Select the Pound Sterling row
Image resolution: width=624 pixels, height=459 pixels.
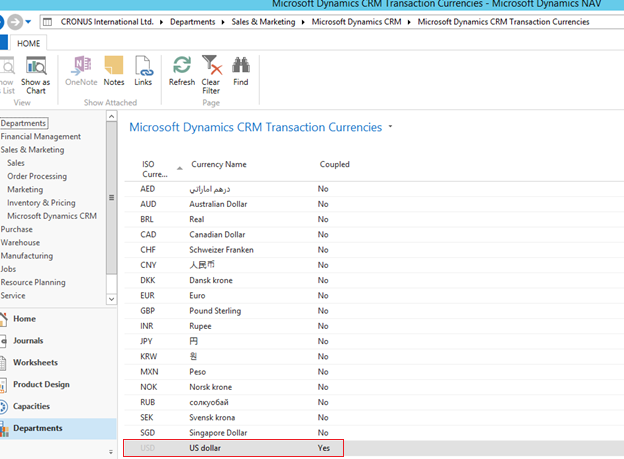pos(374,311)
